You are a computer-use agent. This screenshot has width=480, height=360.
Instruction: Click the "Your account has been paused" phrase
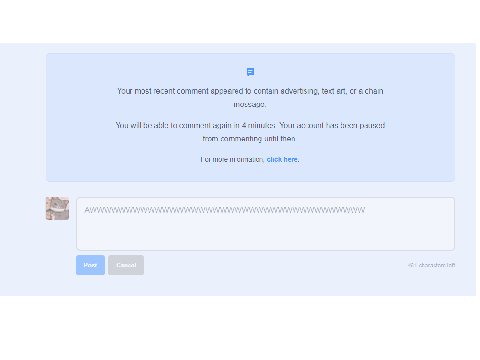coord(332,125)
